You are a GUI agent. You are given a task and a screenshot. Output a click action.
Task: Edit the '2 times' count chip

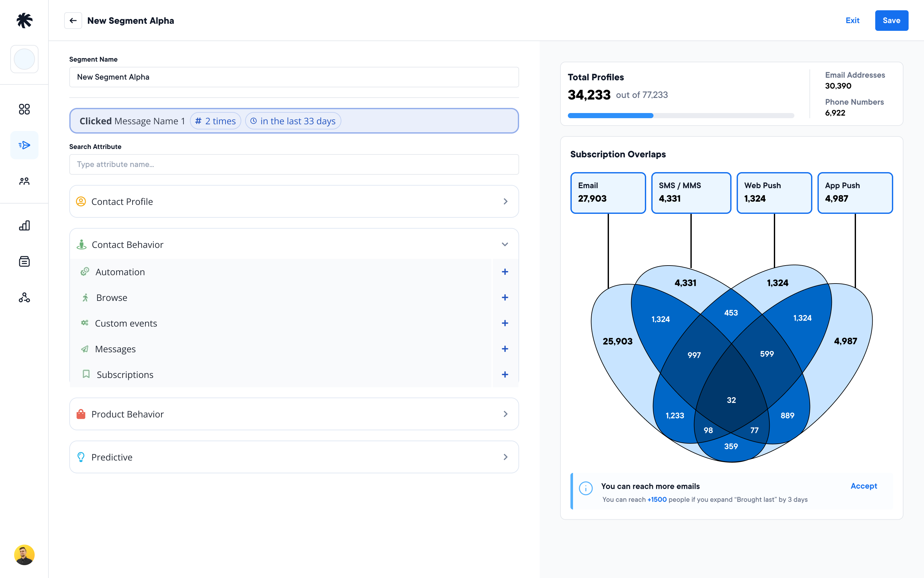(x=215, y=121)
